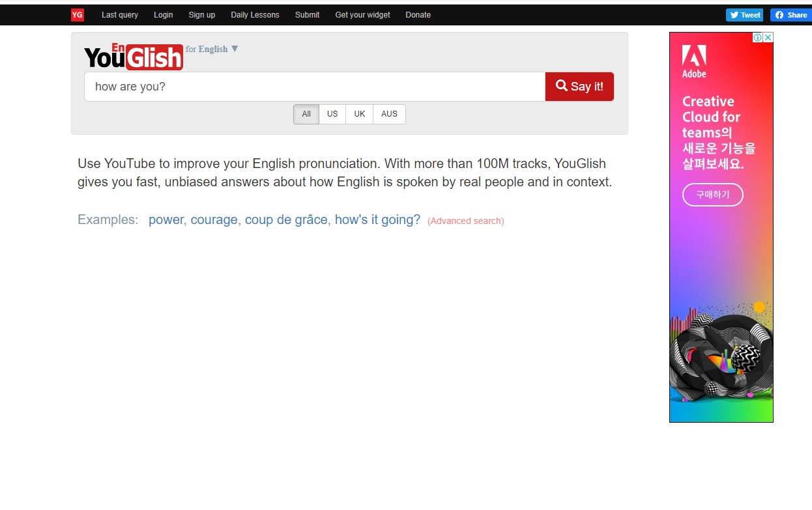812x510 pixels.
Task: Select the All accent filter
Action: (306, 114)
